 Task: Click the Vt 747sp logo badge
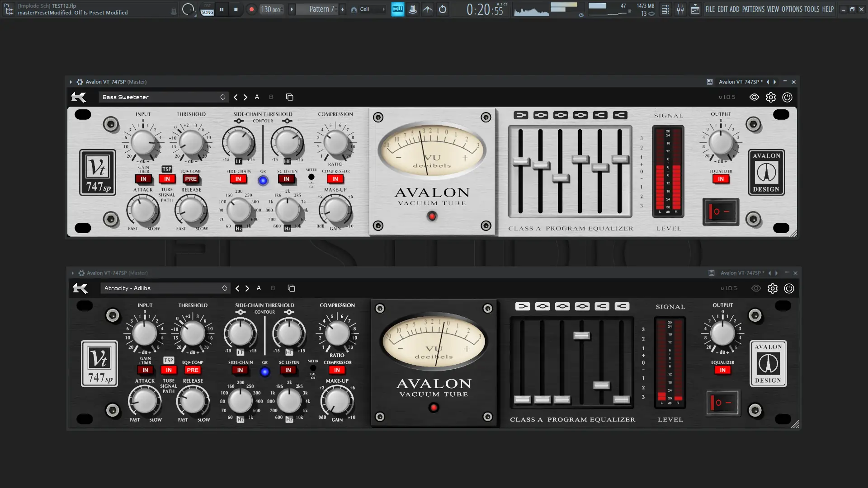click(x=97, y=172)
